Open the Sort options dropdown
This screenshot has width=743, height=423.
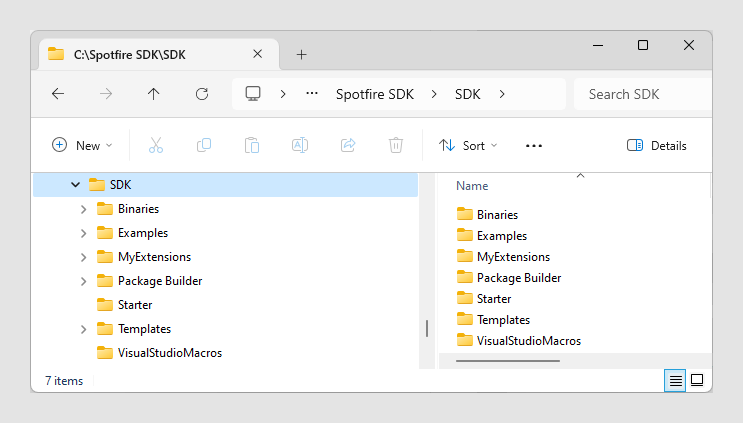(x=468, y=145)
